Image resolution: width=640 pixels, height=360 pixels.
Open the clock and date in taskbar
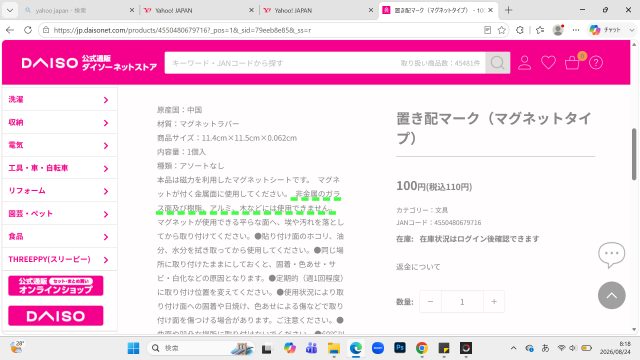615,348
